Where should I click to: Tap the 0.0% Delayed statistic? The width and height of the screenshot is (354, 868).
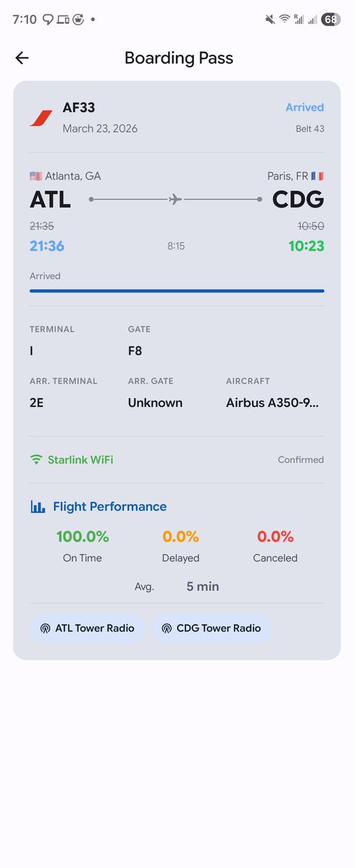pyautogui.click(x=181, y=546)
